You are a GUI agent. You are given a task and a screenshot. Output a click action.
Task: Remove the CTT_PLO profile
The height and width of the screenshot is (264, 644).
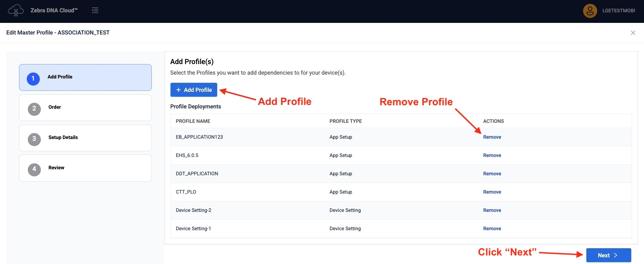click(492, 192)
